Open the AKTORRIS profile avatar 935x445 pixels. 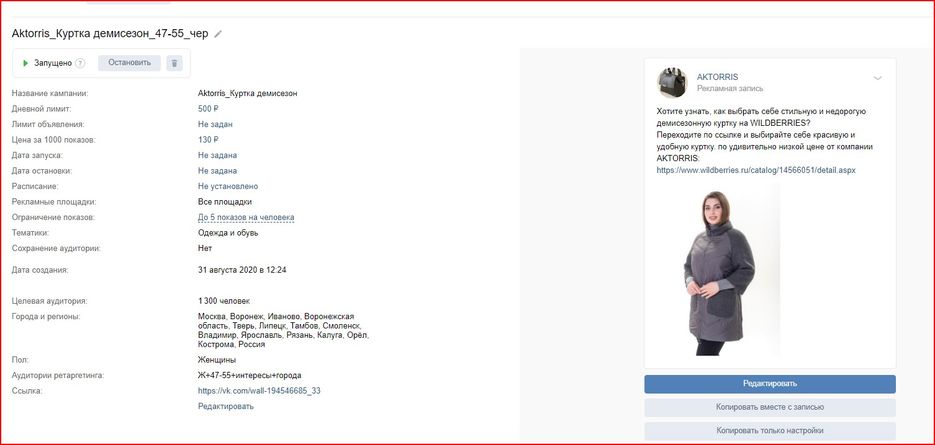click(672, 82)
